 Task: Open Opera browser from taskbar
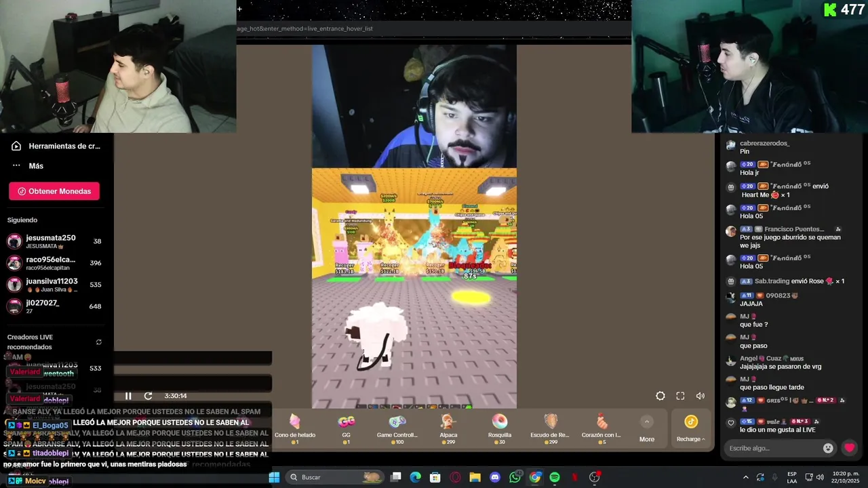455,477
